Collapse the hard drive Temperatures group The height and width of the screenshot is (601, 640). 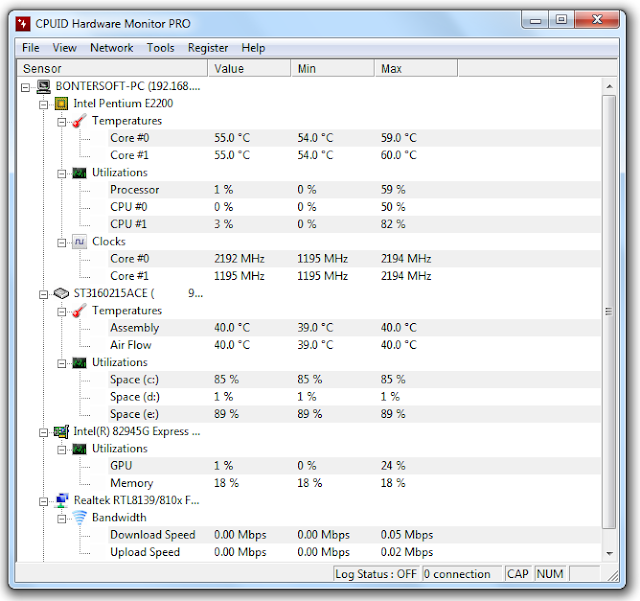pos(61,312)
